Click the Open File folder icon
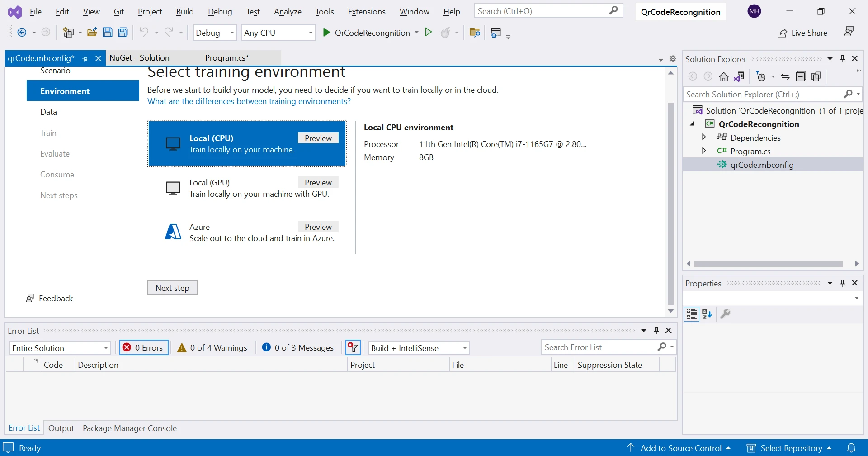 [x=92, y=33]
